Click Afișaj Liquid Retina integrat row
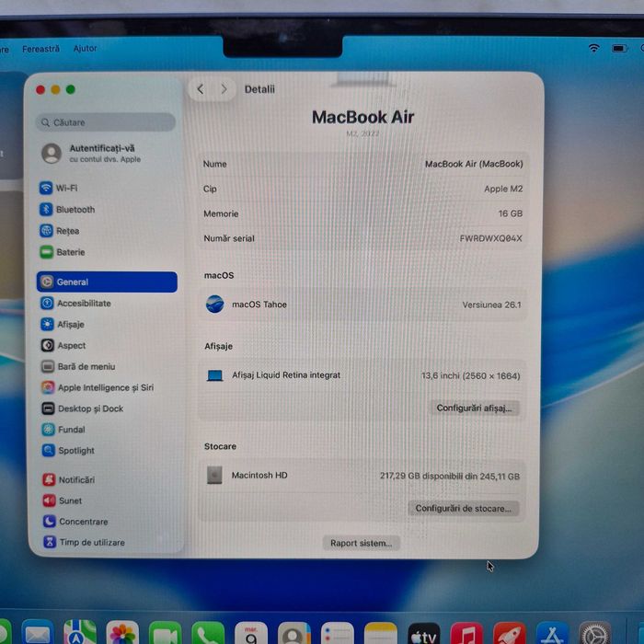Screen dimensions: 644x644 pyautogui.click(x=362, y=375)
